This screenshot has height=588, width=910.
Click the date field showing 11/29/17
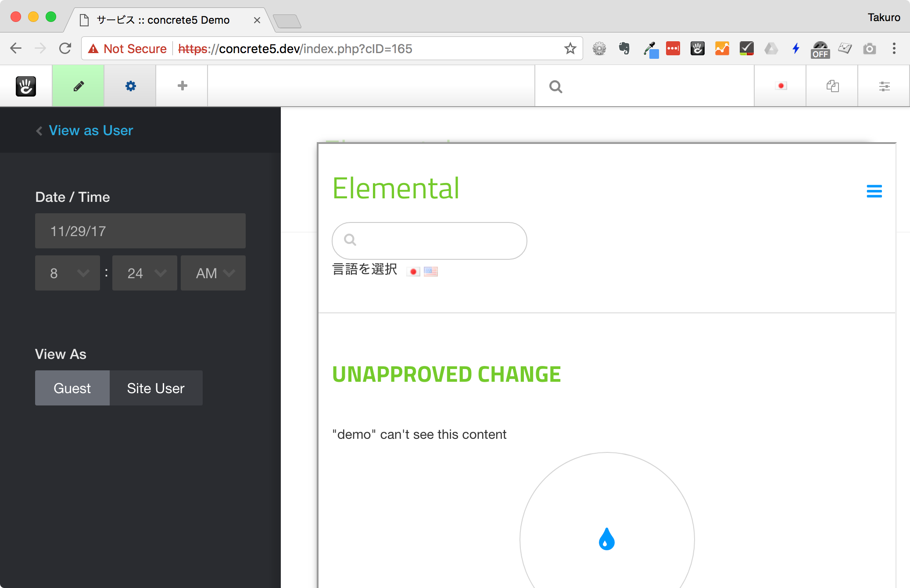click(140, 231)
